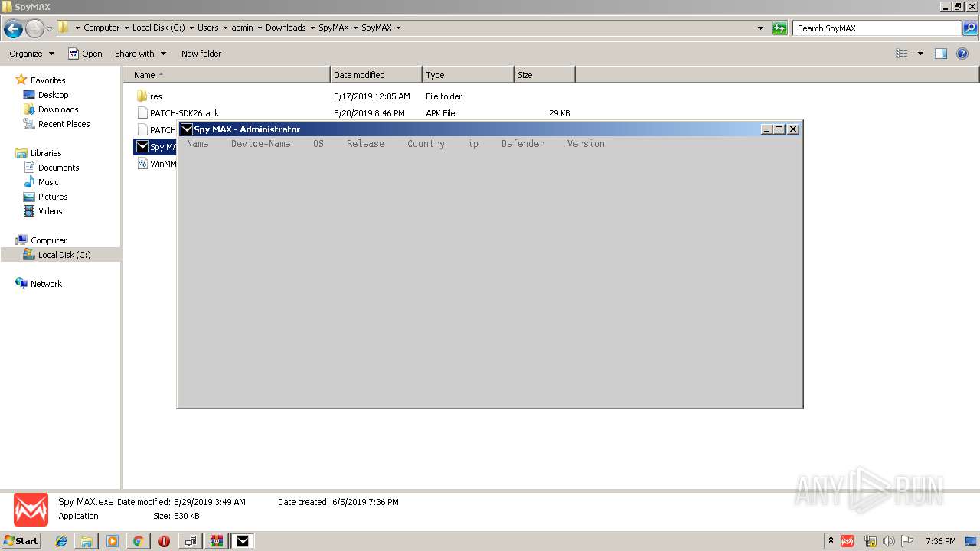Screen dimensions: 980x551
Task: Show hidden system tray icons
Action: pyautogui.click(x=831, y=540)
